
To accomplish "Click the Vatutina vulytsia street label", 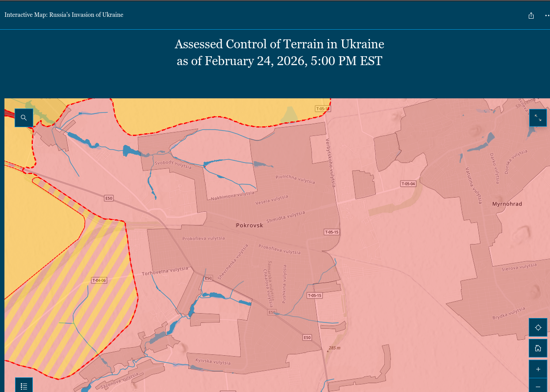I will click(474, 185).
